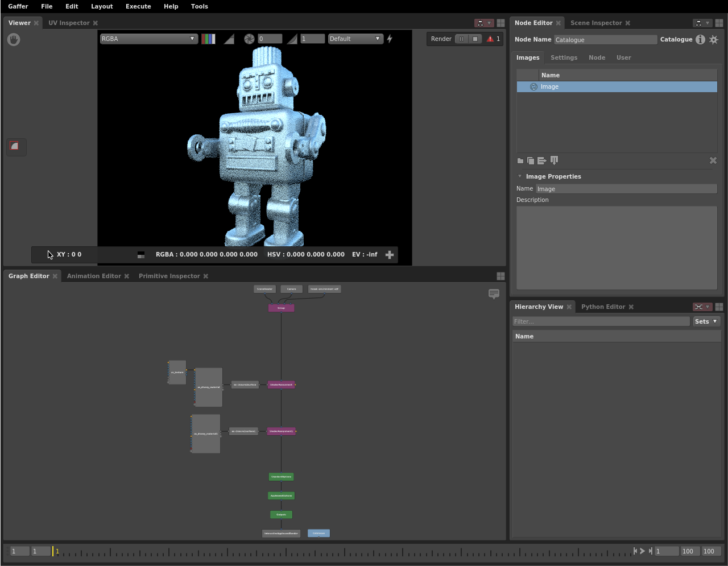Open the Tools menu

(x=199, y=6)
